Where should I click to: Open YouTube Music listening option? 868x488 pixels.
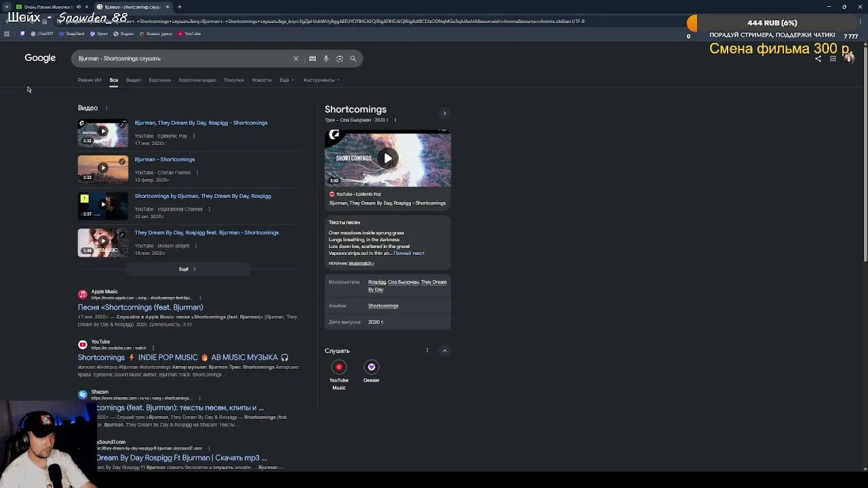[339, 375]
